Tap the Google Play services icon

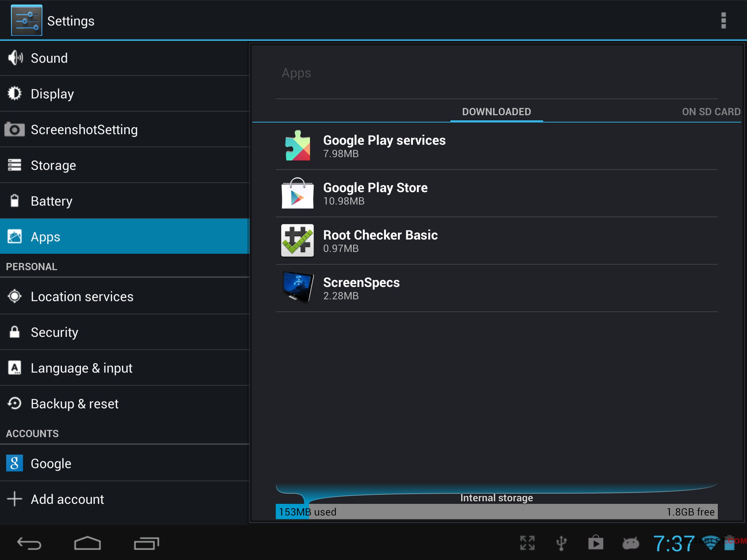coord(298,146)
